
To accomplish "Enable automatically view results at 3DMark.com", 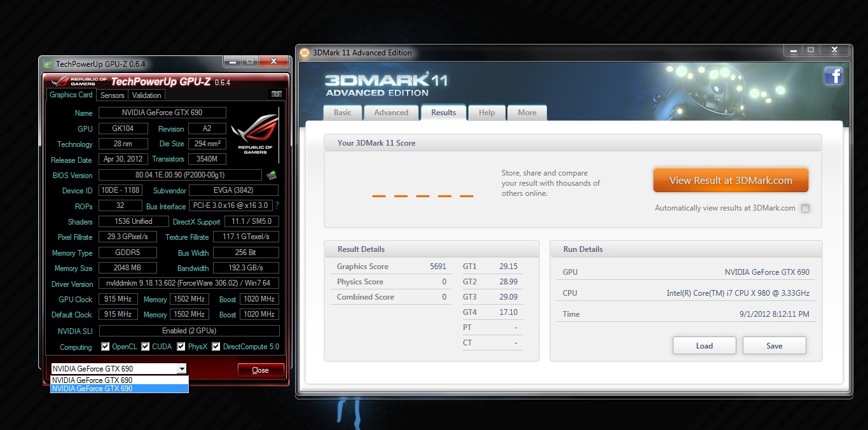I will (805, 208).
